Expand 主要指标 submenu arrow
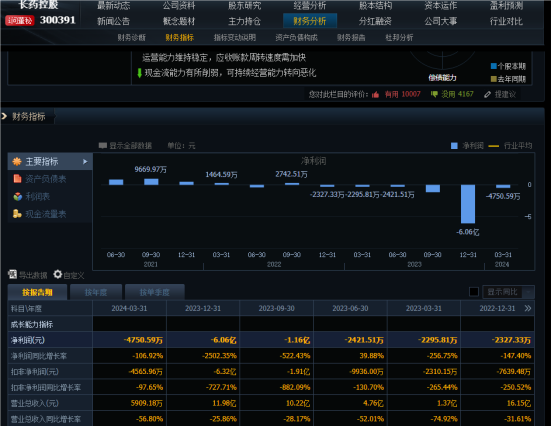This screenshot has width=551, height=426. click(x=85, y=162)
